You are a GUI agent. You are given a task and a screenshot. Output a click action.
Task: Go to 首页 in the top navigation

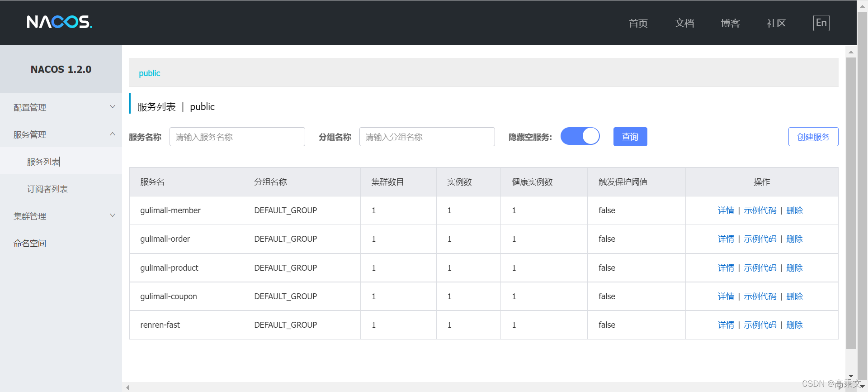(638, 23)
